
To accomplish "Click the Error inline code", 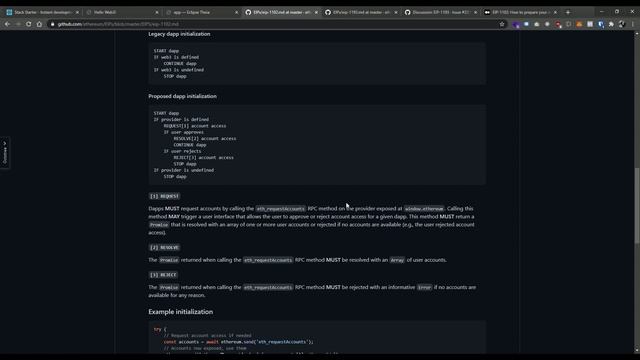I will click(424, 287).
